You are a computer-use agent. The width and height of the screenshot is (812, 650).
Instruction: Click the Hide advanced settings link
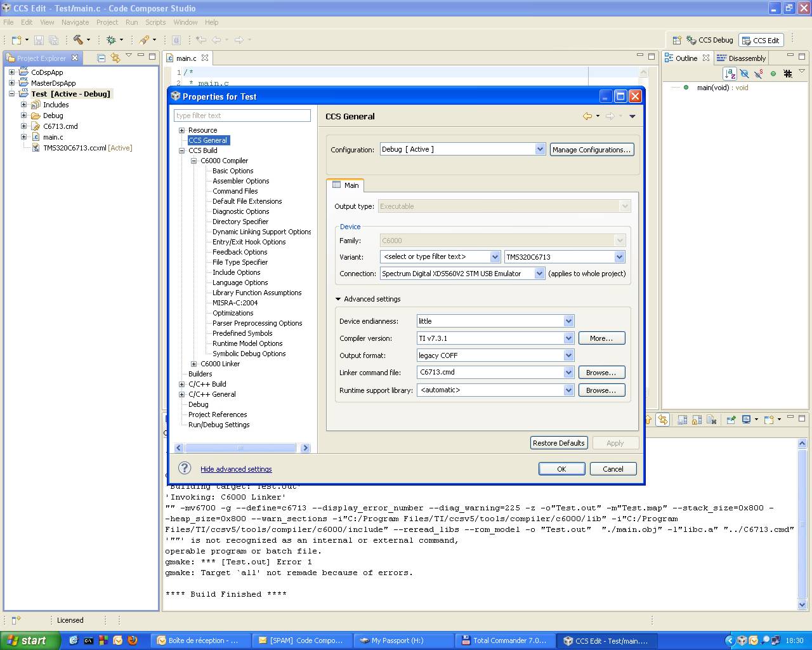236,469
